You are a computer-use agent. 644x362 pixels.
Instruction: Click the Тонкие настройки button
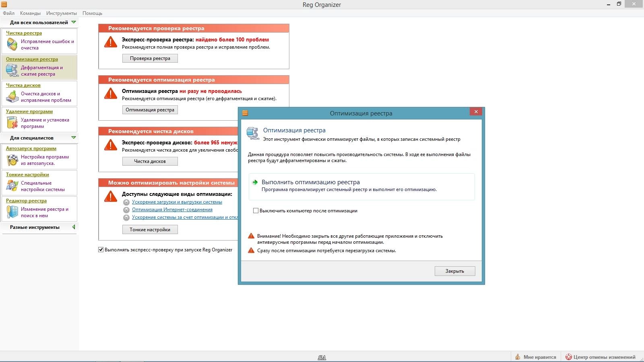pyautogui.click(x=150, y=230)
